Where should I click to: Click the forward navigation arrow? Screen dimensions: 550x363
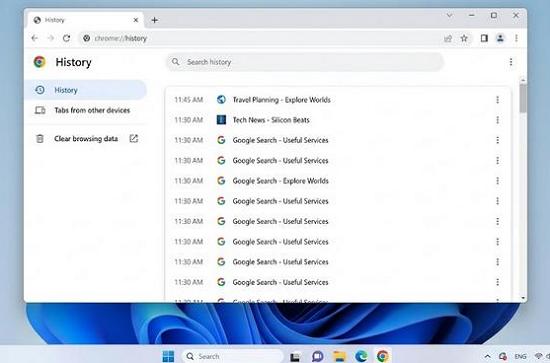51,38
